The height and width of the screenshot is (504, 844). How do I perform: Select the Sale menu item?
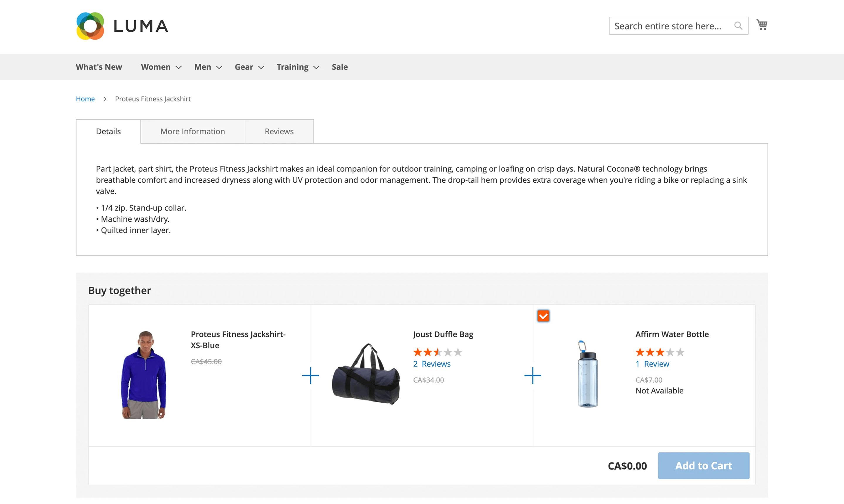[x=339, y=67]
